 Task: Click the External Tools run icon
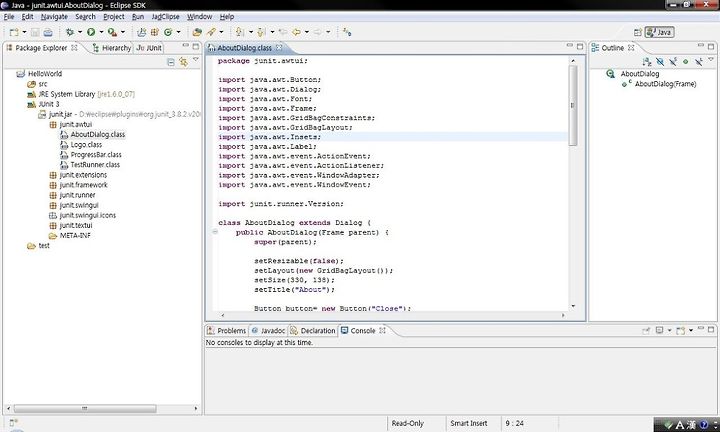point(112,32)
